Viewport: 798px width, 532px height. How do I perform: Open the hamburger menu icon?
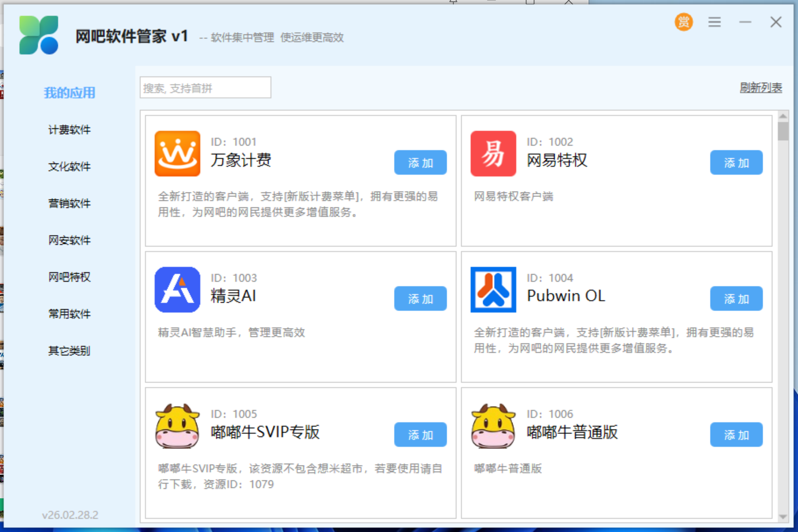714,22
